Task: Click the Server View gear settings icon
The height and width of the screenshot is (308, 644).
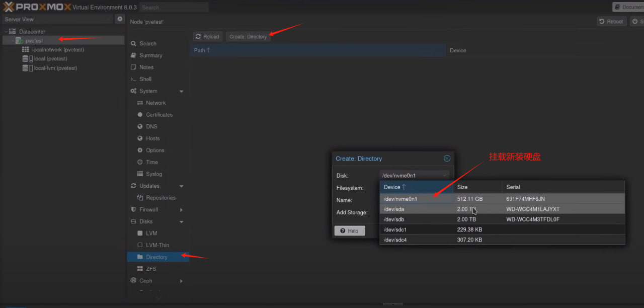Action: (x=120, y=19)
